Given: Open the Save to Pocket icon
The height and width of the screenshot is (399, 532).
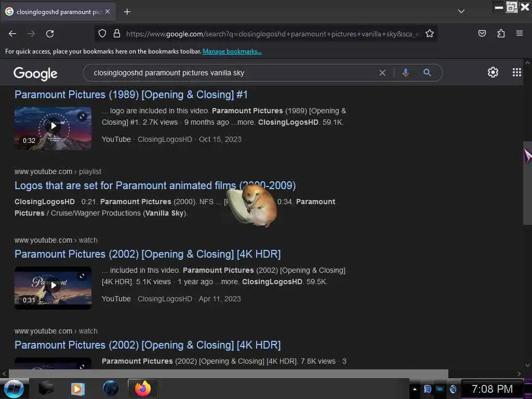Looking at the screenshot, I should pyautogui.click(x=482, y=33).
